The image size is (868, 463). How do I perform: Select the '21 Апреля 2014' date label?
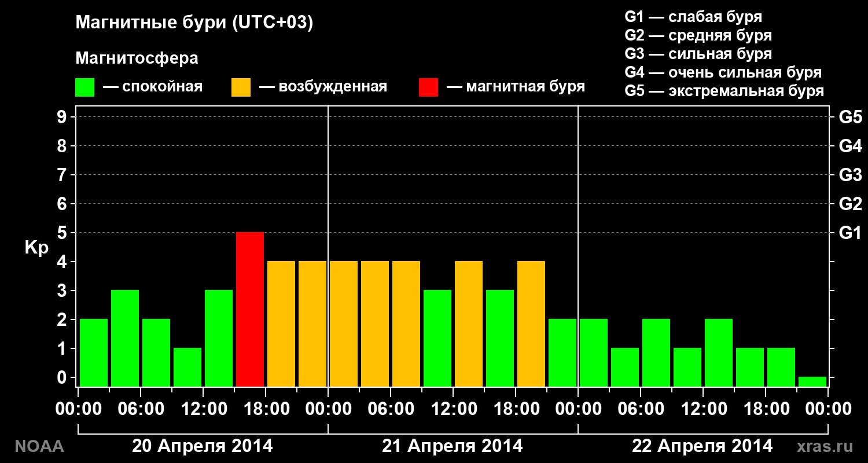(453, 446)
